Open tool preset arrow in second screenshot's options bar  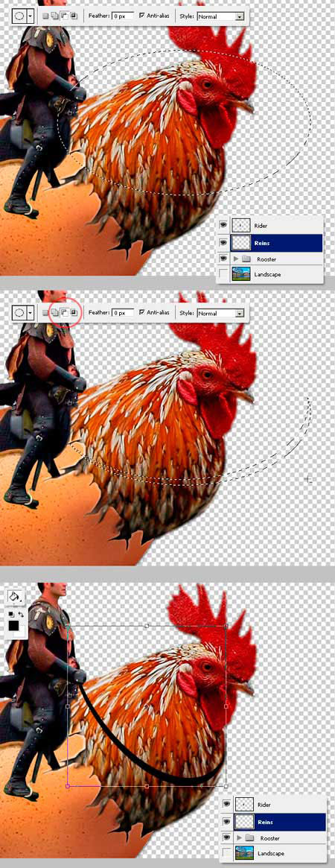[x=30, y=313]
